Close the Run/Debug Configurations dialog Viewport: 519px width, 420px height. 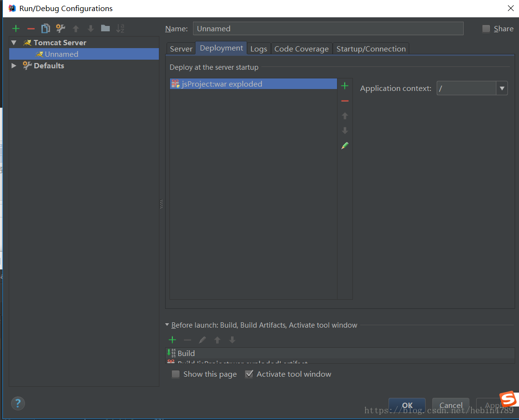511,8
